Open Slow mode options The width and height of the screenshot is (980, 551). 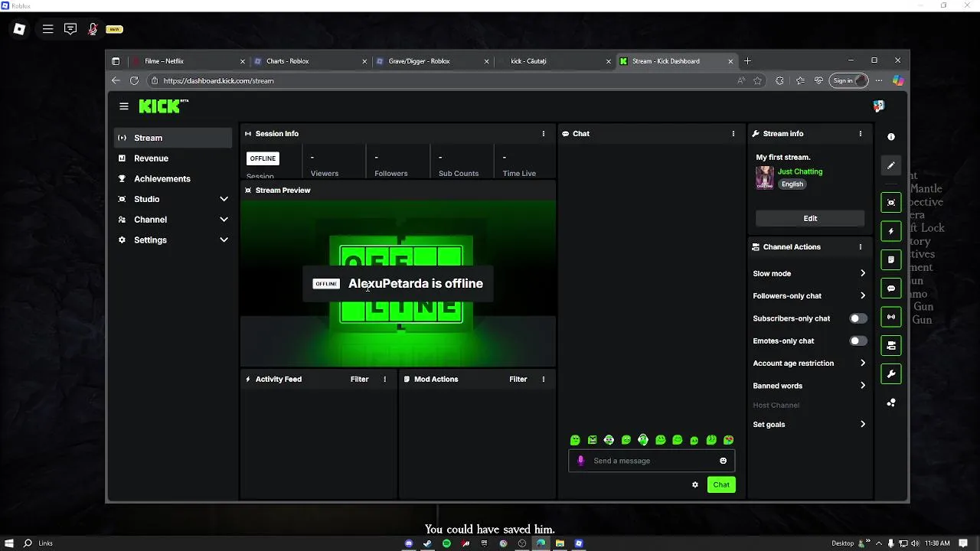tap(809, 273)
